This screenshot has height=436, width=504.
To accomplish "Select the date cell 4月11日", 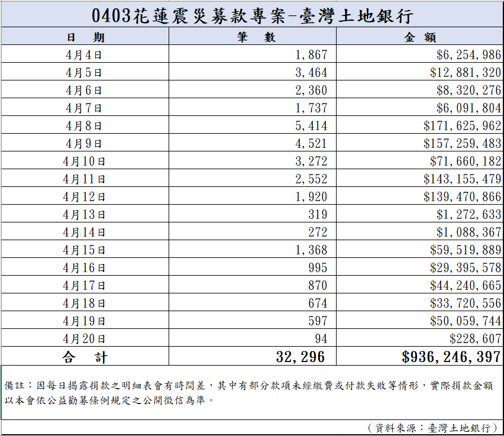I will (x=85, y=178).
